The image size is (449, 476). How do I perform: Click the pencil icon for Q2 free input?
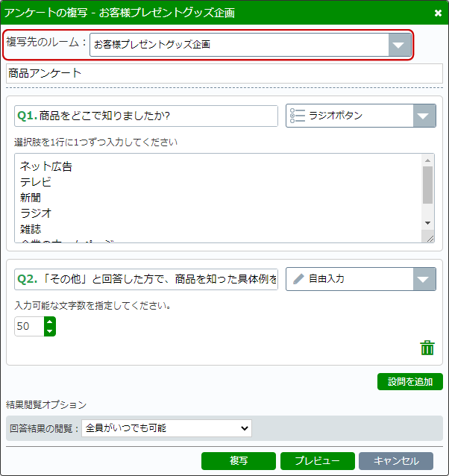[298, 279]
